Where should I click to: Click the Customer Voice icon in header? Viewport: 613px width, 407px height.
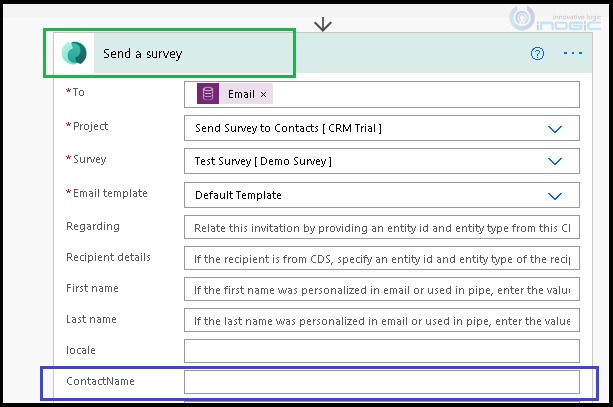(74, 54)
